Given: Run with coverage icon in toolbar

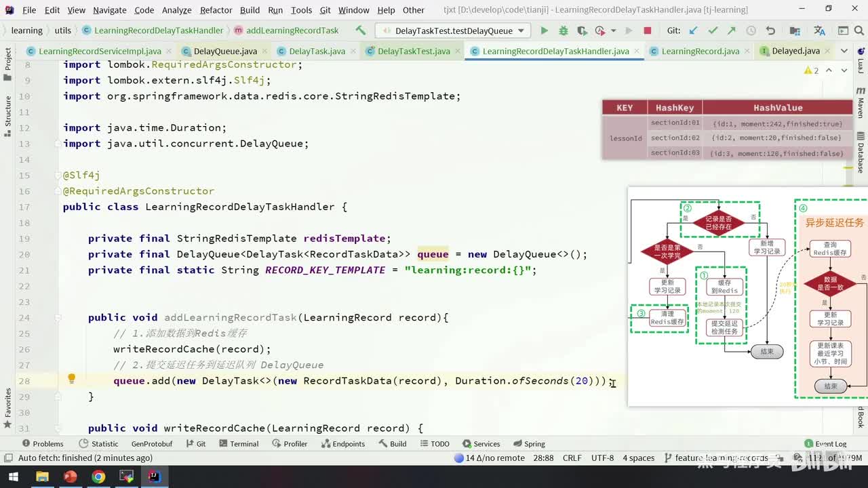Looking at the screenshot, I should pyautogui.click(x=582, y=30).
